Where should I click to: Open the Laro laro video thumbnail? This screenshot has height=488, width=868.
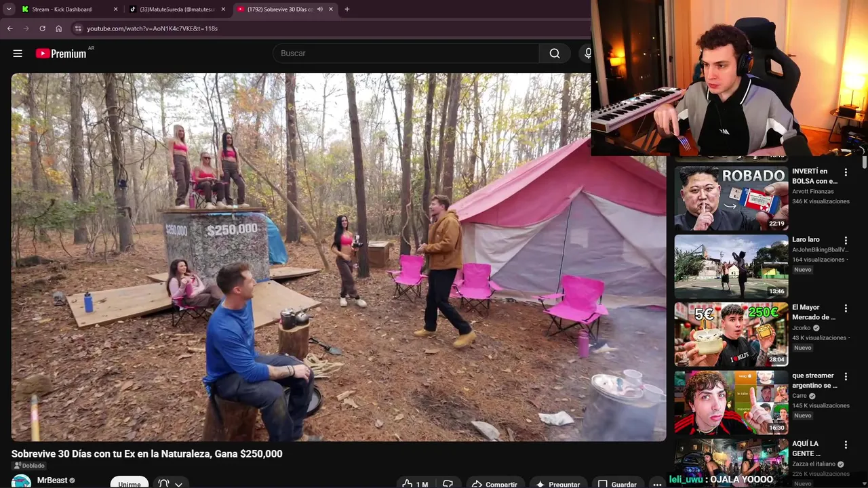coord(731,266)
